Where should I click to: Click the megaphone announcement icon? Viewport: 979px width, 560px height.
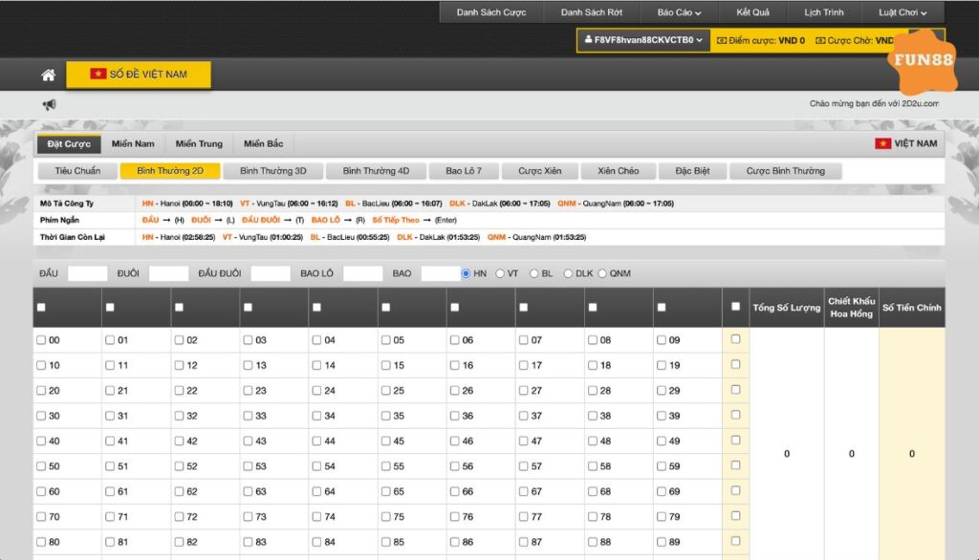click(49, 104)
